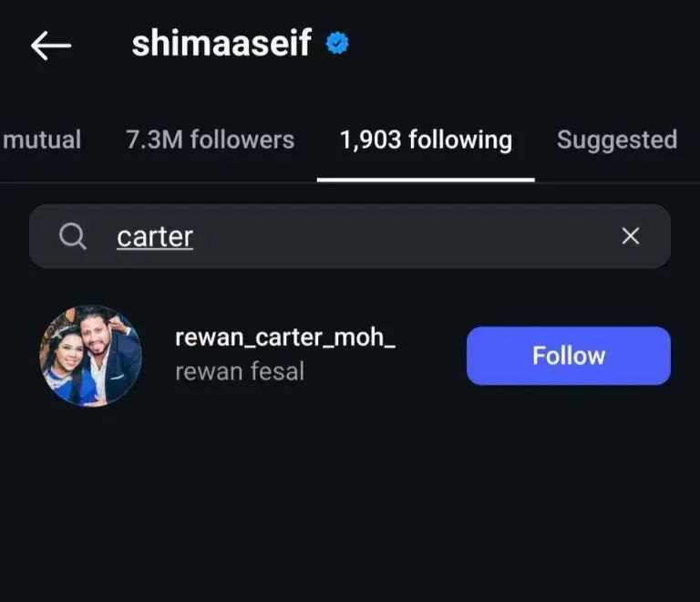Screen dimensions: 700x602
Task: Open the 7.3M followers tab
Action: tap(210, 140)
